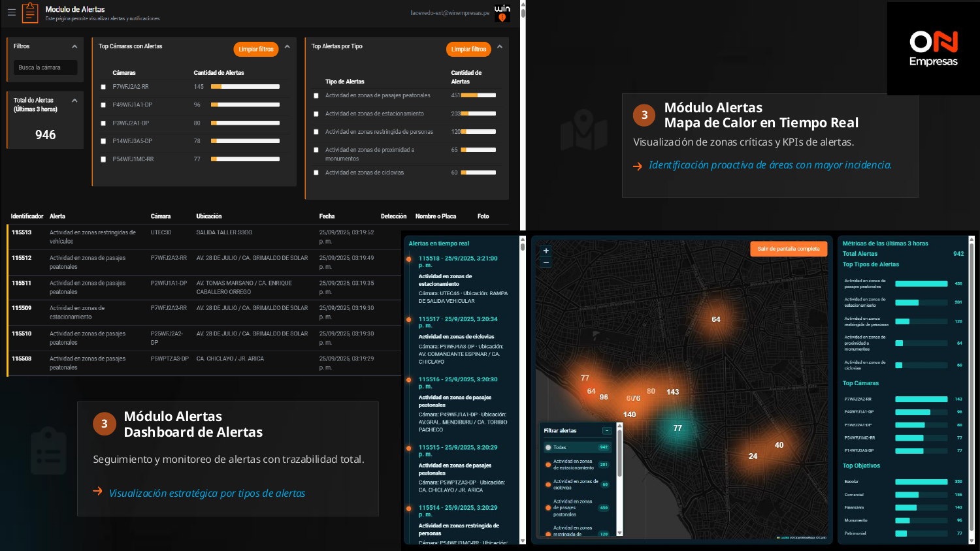This screenshot has width=980, height=551.
Task: Click Limpiar filtros in Top Cámaras panel
Action: coord(256,50)
